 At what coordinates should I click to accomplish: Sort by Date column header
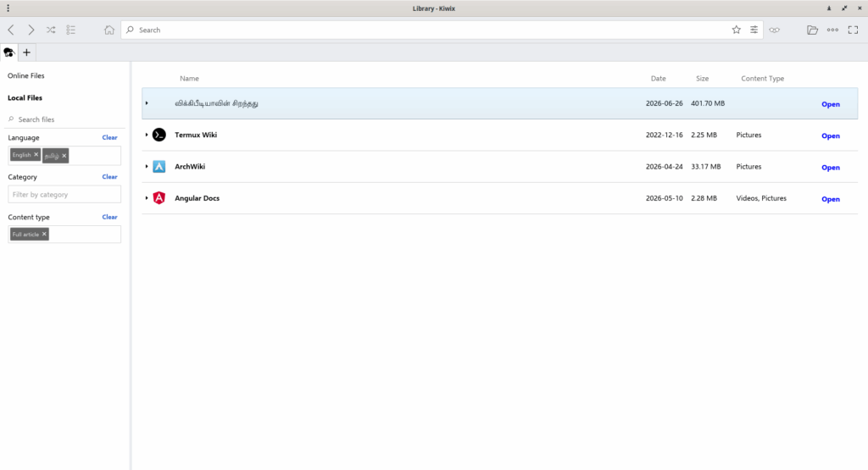tap(658, 79)
